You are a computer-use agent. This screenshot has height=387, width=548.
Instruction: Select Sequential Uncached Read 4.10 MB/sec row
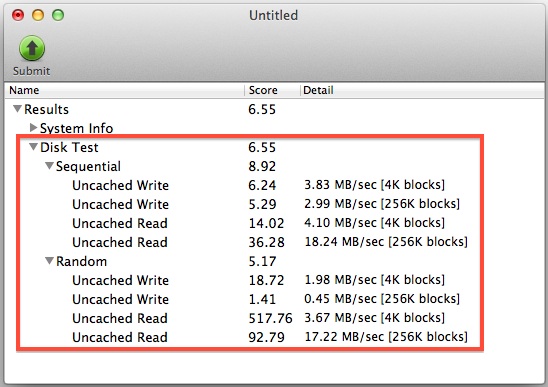(x=274, y=223)
